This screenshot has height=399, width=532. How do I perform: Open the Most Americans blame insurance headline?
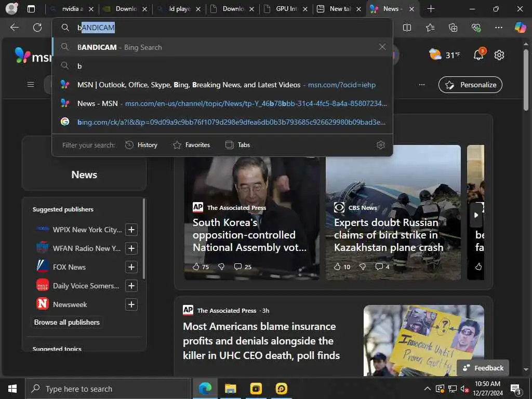coord(261,341)
